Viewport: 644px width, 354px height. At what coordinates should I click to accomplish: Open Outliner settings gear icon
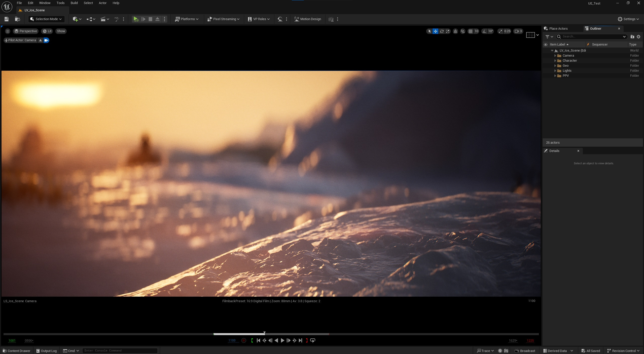click(638, 37)
